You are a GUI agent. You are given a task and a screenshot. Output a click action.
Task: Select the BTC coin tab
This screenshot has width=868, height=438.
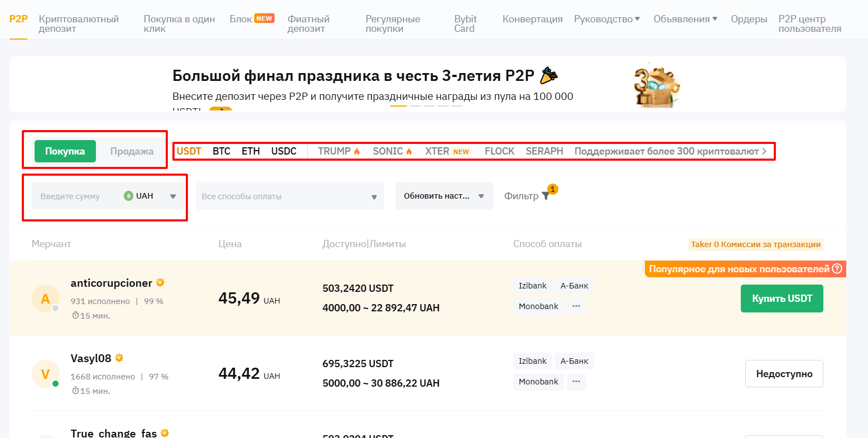coord(221,151)
